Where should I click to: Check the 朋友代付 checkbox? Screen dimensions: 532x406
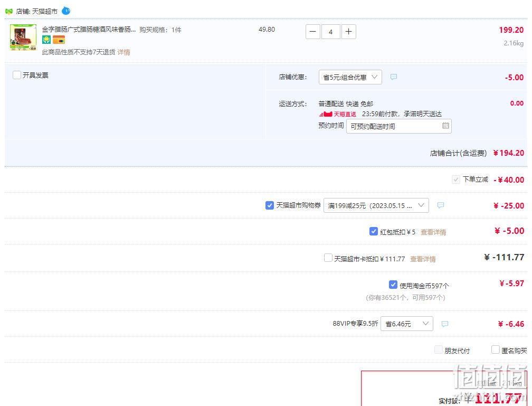pos(439,350)
